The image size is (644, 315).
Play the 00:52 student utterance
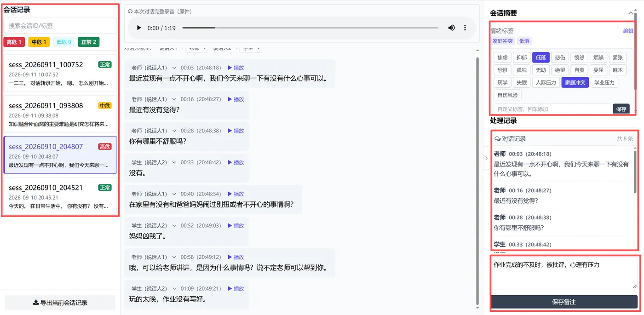[236, 226]
